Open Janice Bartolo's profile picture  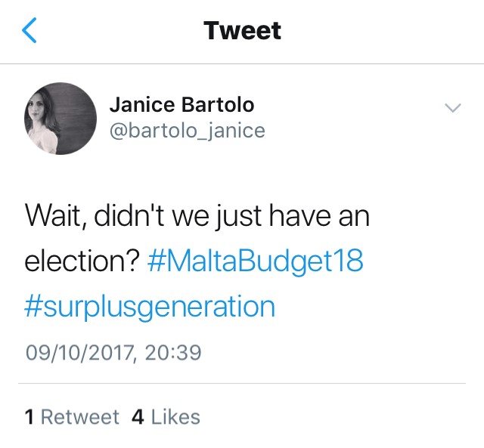click(61, 119)
